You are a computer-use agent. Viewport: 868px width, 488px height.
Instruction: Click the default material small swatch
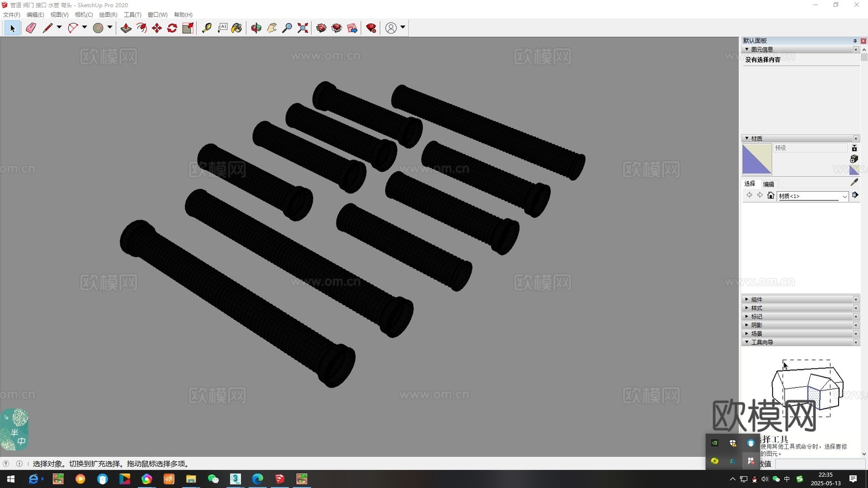(854, 170)
